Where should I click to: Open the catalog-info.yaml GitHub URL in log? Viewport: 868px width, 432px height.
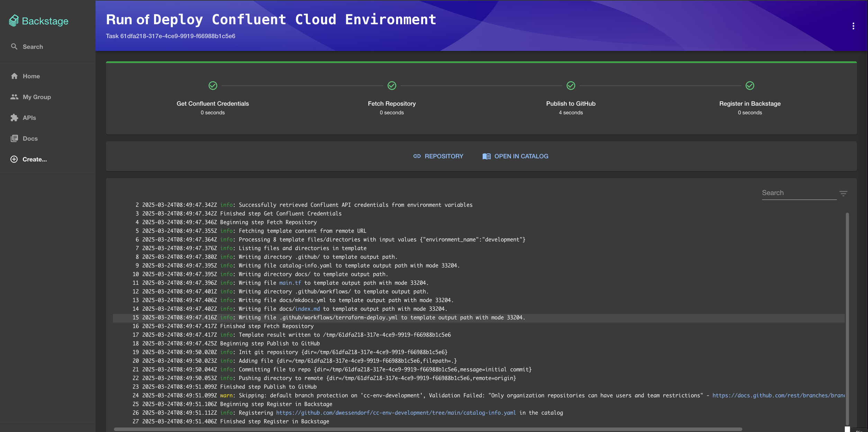396,413
